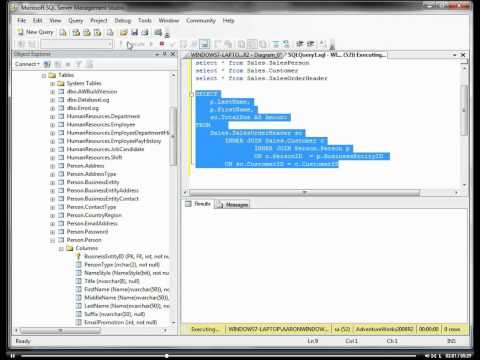Click the Save floppy disk icon

click(134, 32)
